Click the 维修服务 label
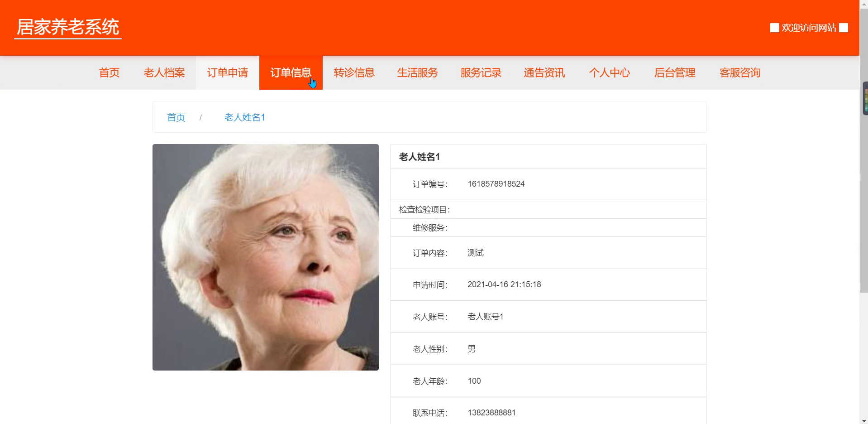The width and height of the screenshot is (868, 424). (x=430, y=227)
